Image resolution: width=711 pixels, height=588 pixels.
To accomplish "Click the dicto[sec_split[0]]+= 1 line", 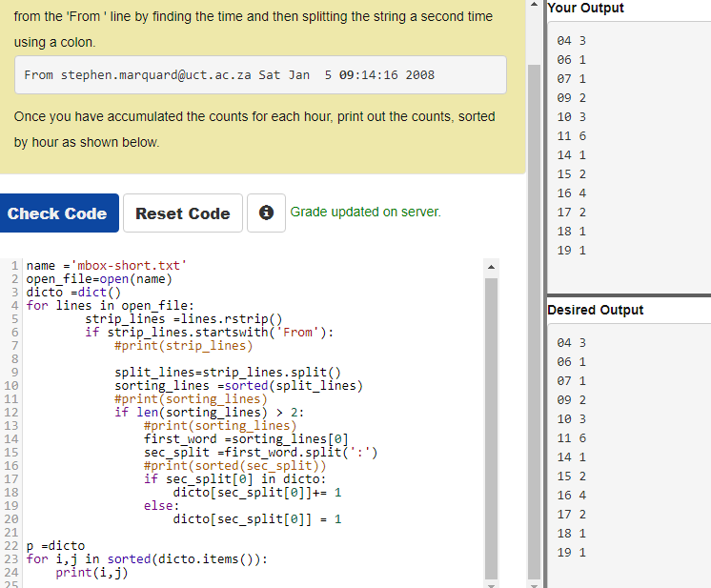I will click(x=257, y=493).
